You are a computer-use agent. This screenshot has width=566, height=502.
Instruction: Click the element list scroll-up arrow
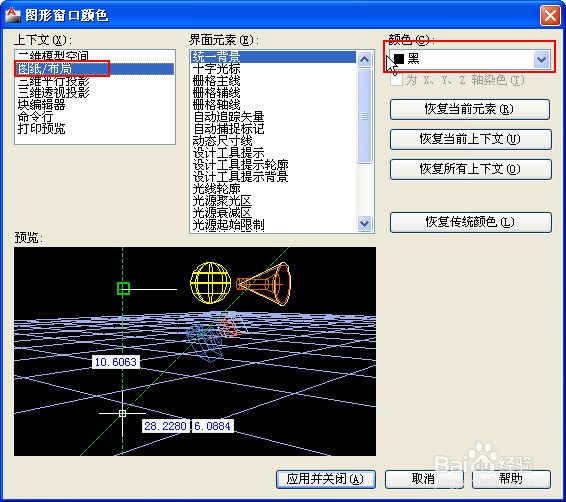(365, 59)
